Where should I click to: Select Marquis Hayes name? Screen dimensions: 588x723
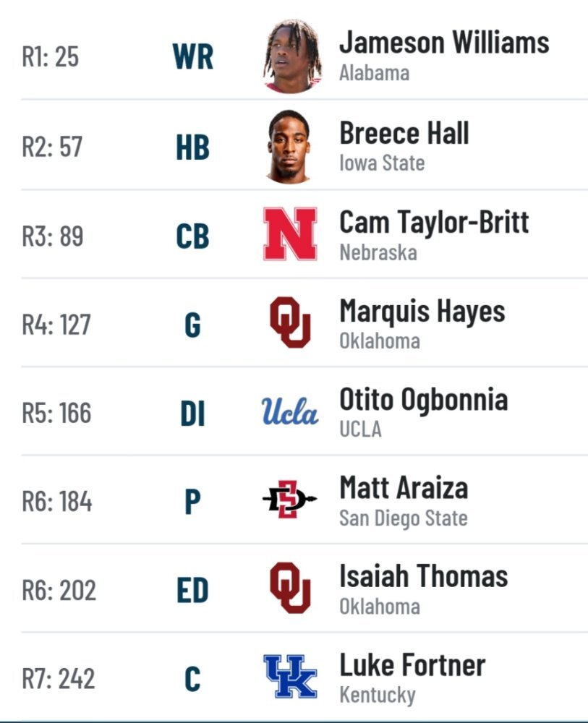tap(422, 312)
